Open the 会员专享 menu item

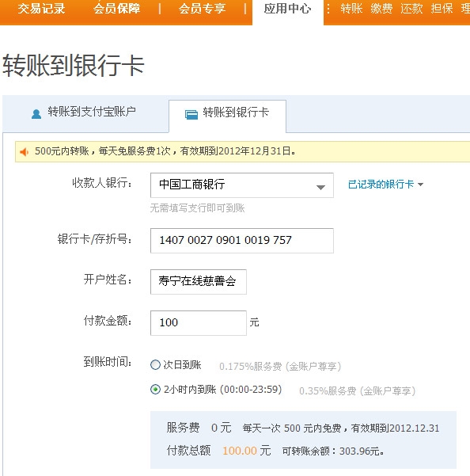[x=203, y=9]
